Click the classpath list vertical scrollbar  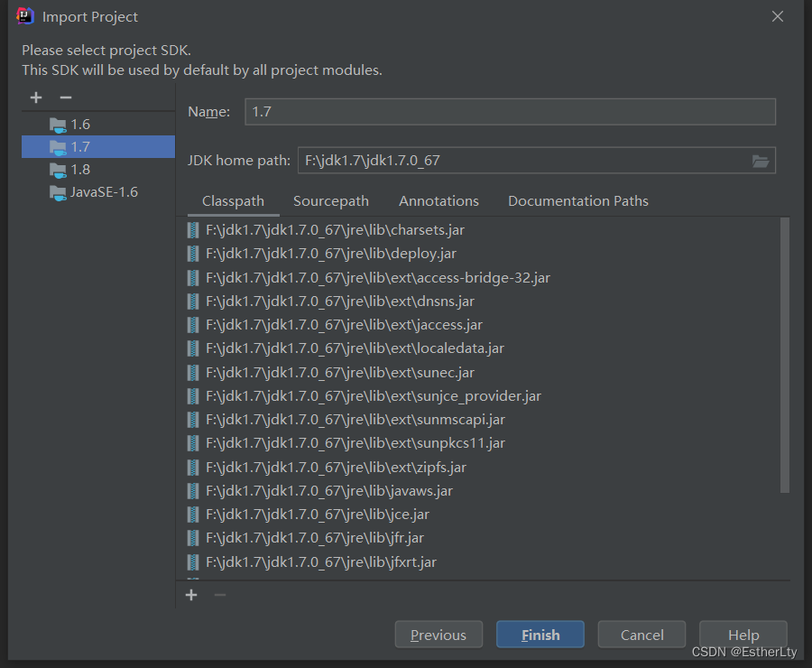pyautogui.click(x=785, y=355)
